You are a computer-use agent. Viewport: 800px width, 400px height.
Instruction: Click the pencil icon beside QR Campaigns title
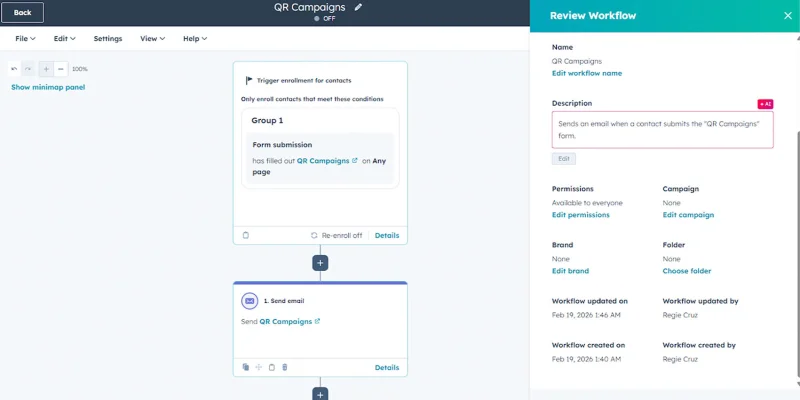[x=358, y=7]
